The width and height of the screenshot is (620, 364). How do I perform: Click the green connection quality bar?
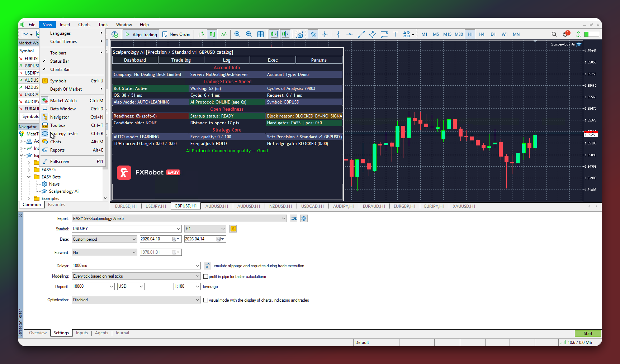click(x=592, y=34)
